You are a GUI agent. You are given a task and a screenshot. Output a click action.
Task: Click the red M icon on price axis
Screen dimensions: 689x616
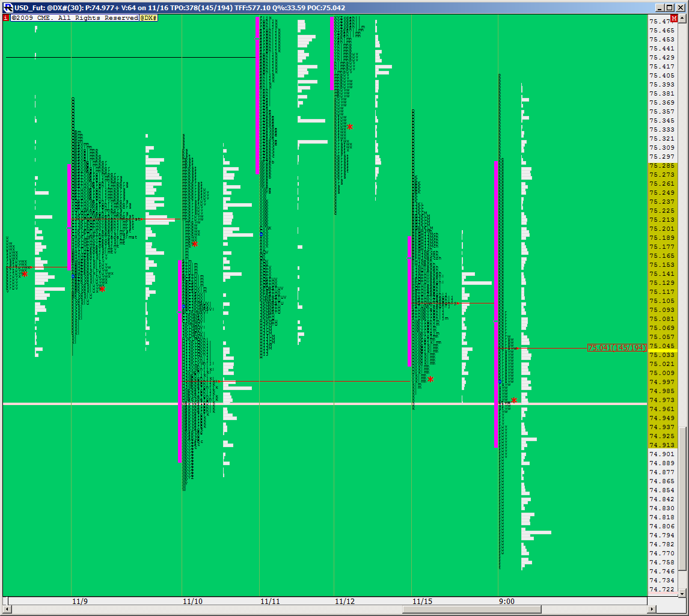[x=674, y=19]
